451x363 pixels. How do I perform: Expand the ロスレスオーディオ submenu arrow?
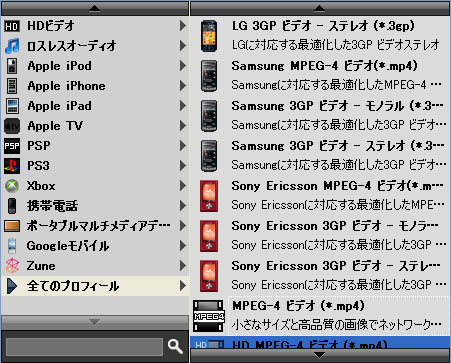(183, 46)
